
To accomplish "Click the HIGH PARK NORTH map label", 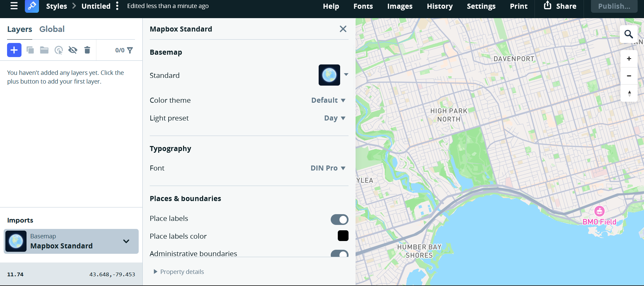I will coord(449,115).
